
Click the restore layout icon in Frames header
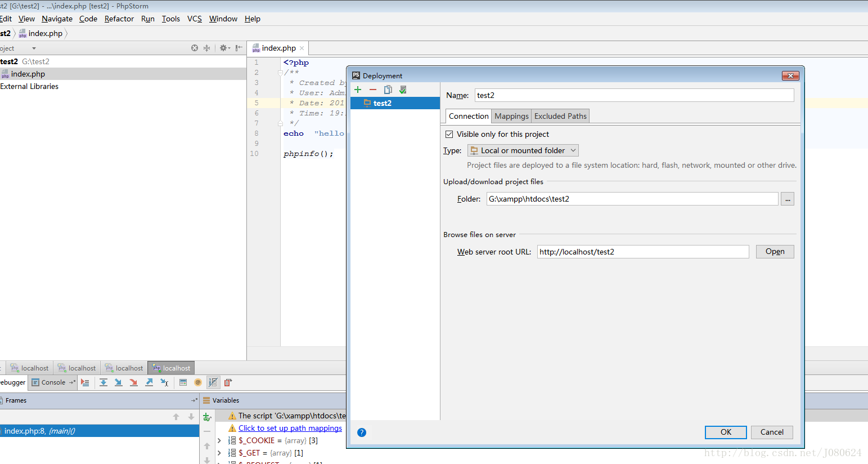coord(194,400)
